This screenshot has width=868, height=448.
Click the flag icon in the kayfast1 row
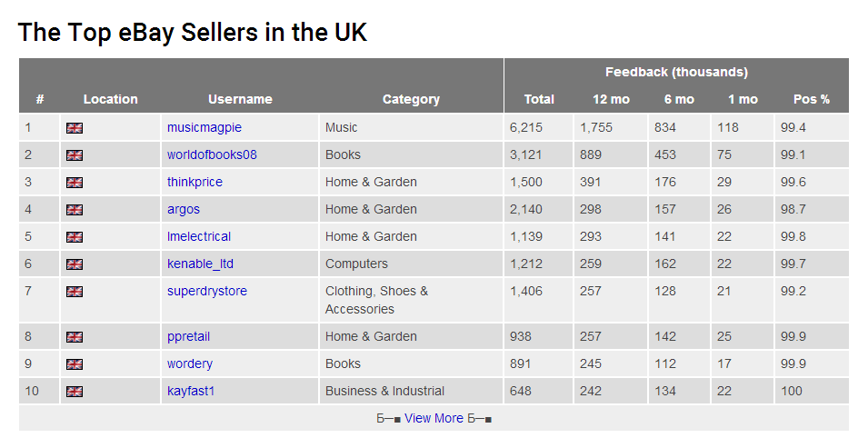pyautogui.click(x=75, y=392)
